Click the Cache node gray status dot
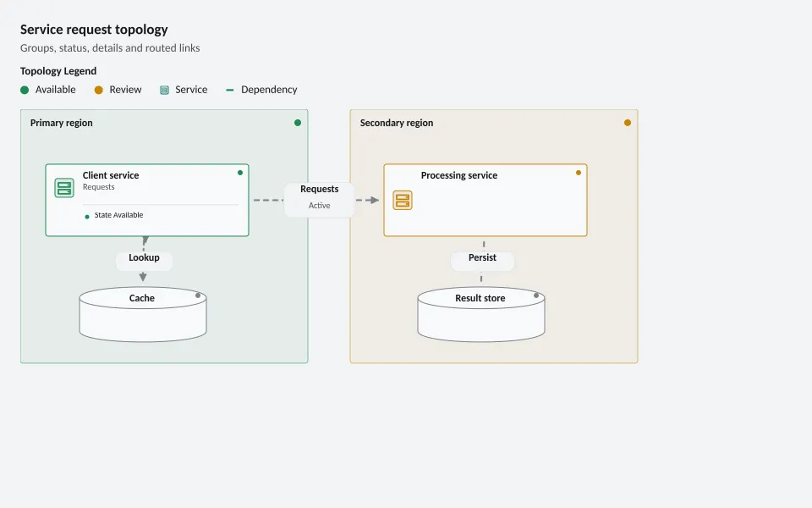The width and height of the screenshot is (812, 508). (198, 295)
